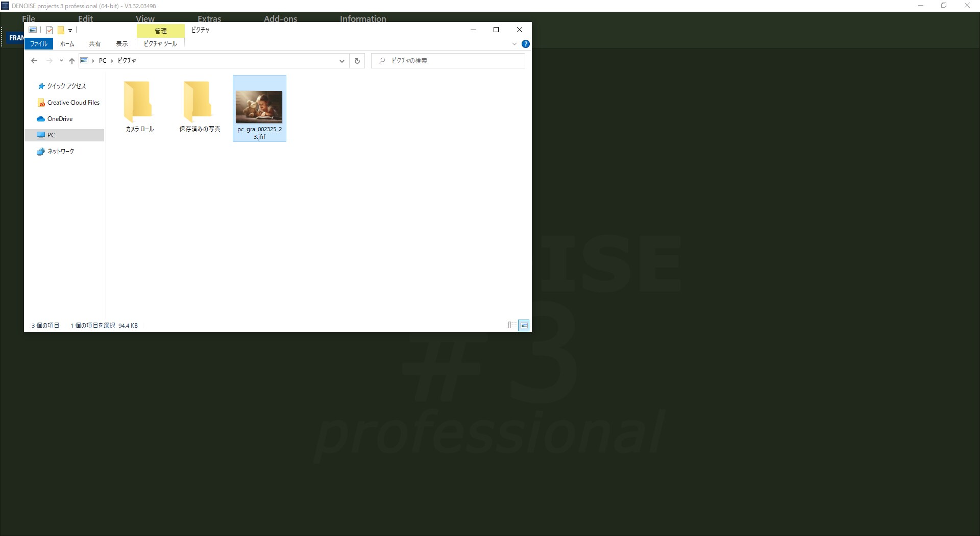Open the Extras menu in DENOISE
The width and height of the screenshot is (980, 536).
tap(209, 18)
